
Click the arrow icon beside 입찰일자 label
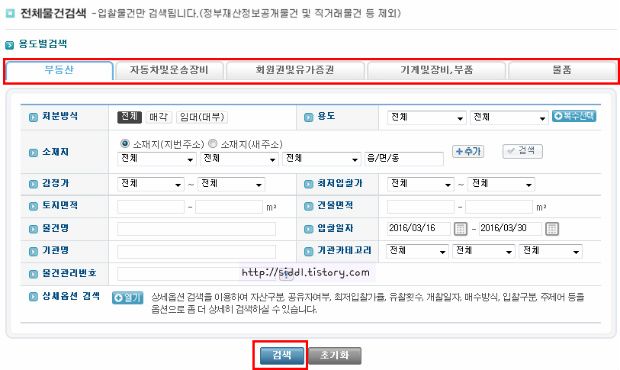[x=308, y=229]
